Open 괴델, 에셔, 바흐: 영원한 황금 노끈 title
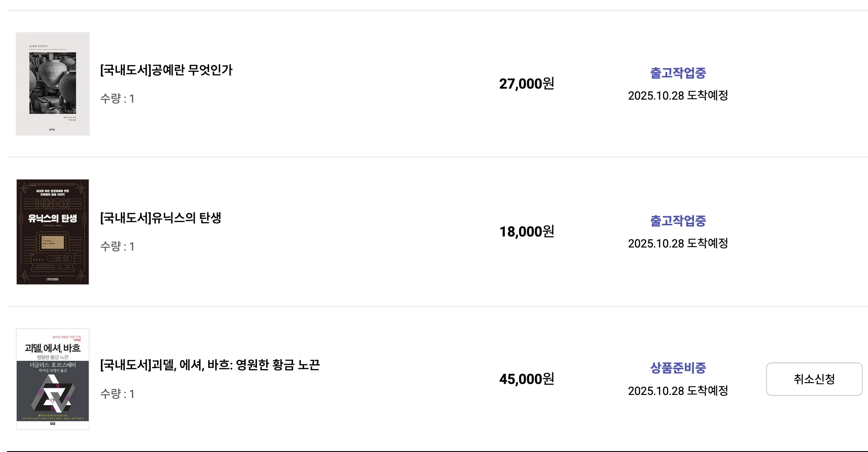Viewport: 868px width, 452px height. click(x=210, y=365)
